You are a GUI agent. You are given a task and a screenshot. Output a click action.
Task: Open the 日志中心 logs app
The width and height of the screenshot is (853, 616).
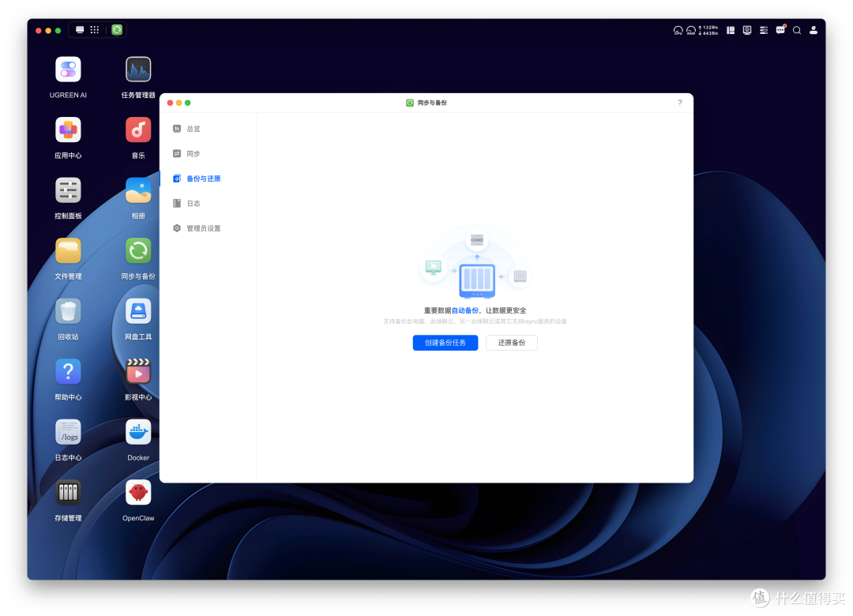click(x=68, y=432)
